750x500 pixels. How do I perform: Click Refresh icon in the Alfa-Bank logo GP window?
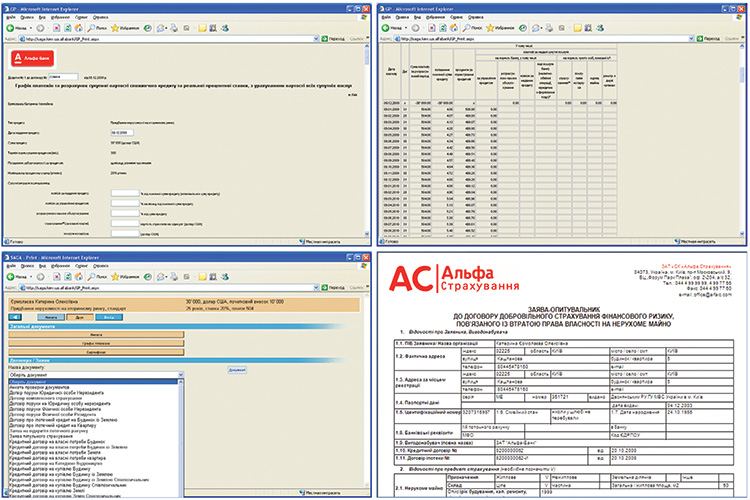[x=67, y=28]
